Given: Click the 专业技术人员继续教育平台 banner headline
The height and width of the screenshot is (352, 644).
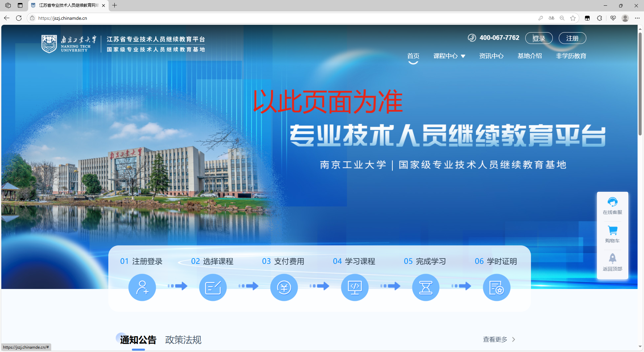Looking at the screenshot, I should pos(448,135).
